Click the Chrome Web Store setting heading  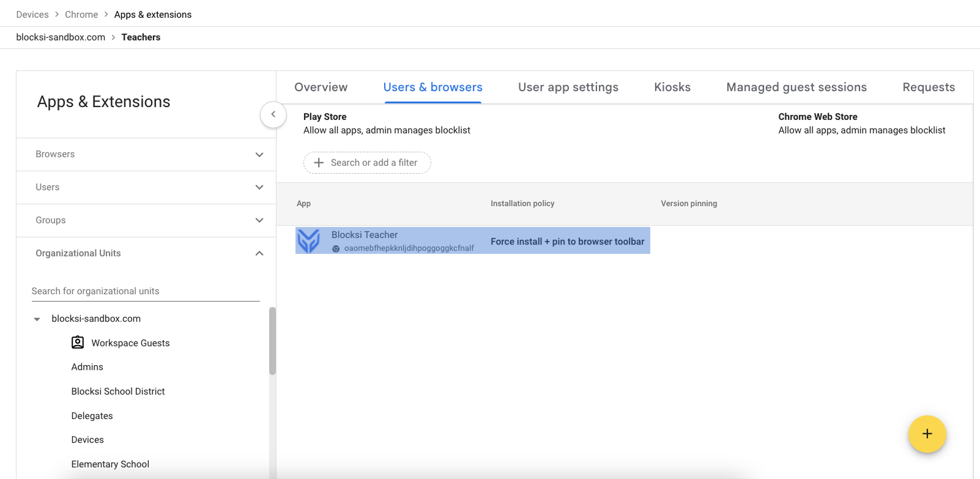pos(818,117)
